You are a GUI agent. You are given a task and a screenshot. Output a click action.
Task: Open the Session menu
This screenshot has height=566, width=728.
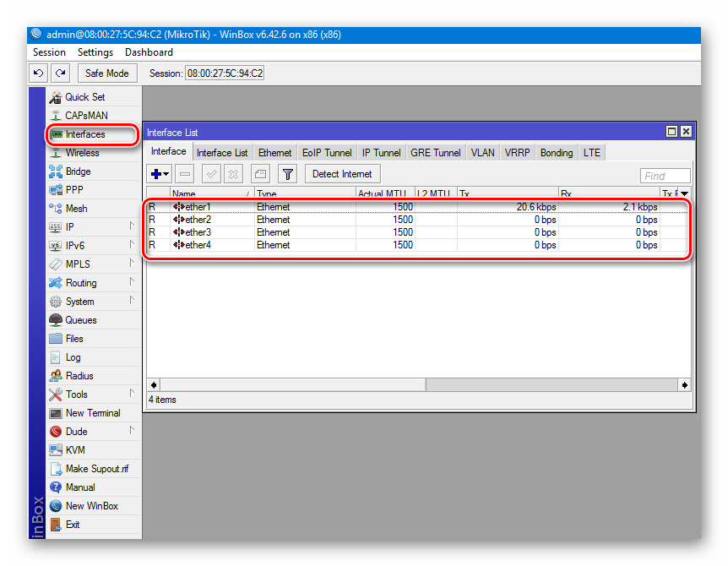[49, 52]
